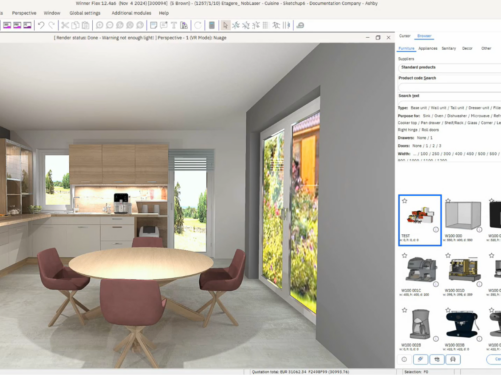This screenshot has height=375, width=501.
Task: Open info for product W100 001C
Action: pos(436,284)
